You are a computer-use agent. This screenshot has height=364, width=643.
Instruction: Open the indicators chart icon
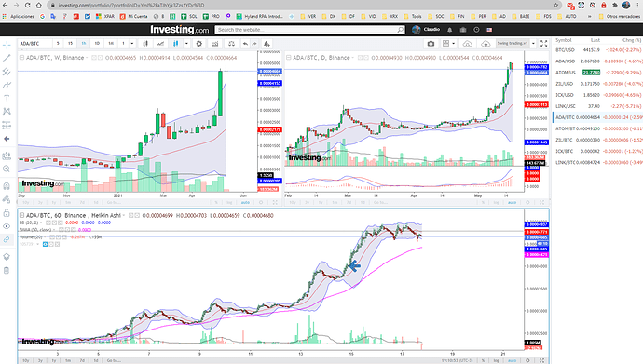pos(214,44)
